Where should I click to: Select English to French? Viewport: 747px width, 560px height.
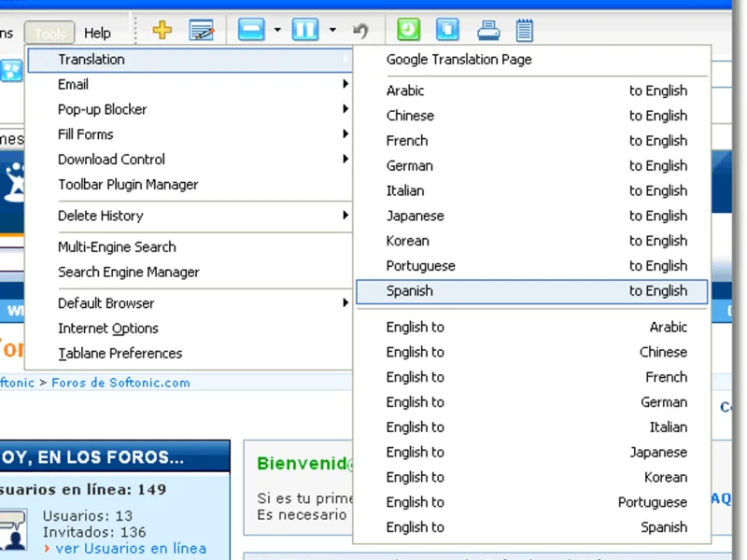[531, 377]
